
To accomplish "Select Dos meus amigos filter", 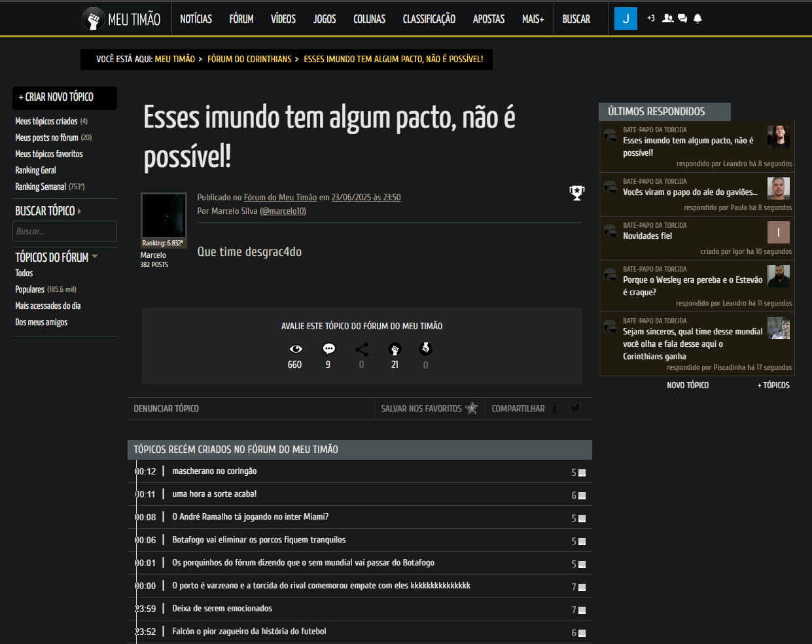I will [x=41, y=322].
